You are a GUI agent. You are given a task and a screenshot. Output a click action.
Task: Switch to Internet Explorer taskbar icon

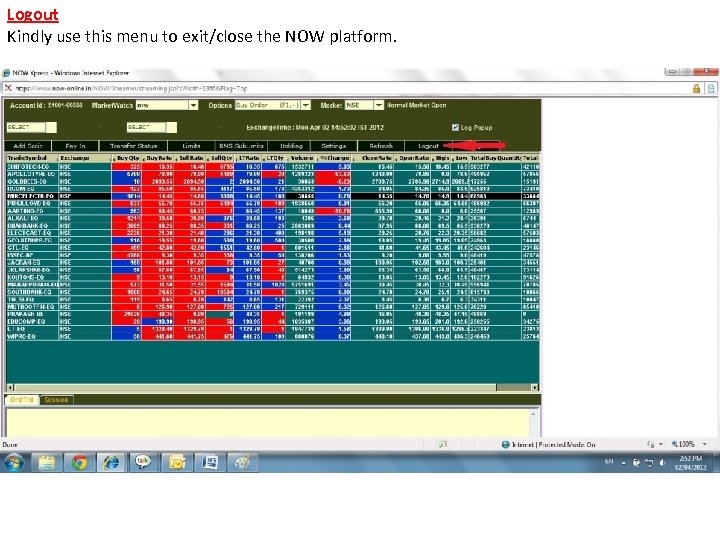111,462
